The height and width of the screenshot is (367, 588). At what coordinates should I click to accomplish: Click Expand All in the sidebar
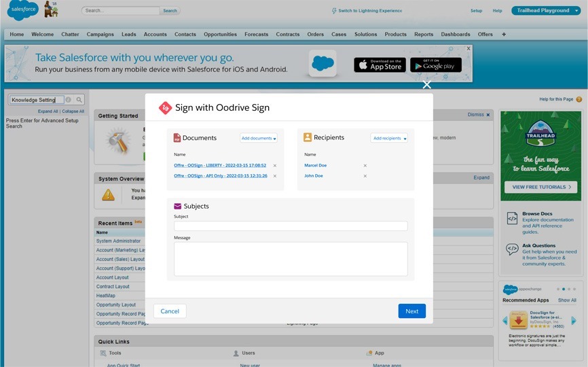pos(48,111)
